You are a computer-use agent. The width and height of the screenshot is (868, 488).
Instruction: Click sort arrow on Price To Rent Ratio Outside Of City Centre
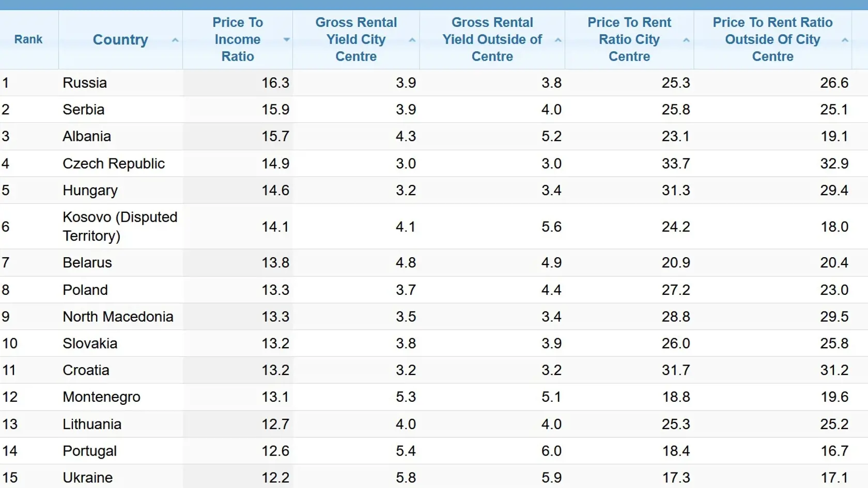pos(845,40)
